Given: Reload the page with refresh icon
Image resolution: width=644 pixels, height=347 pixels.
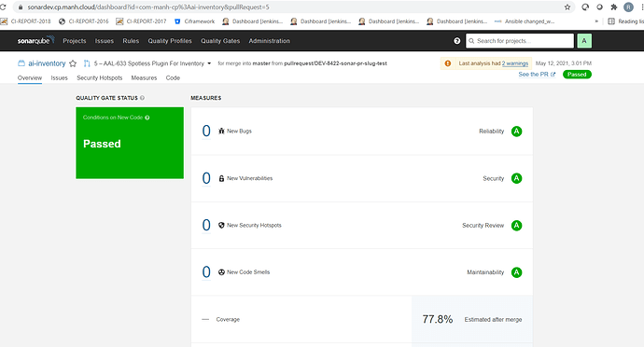Looking at the screenshot, I should tap(3, 7).
